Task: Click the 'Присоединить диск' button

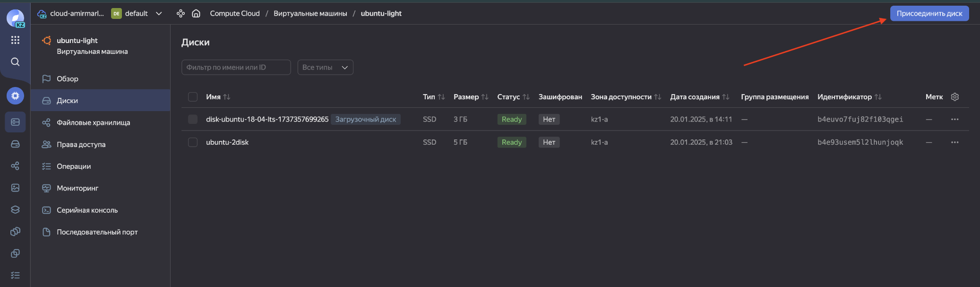Action: 929,13
